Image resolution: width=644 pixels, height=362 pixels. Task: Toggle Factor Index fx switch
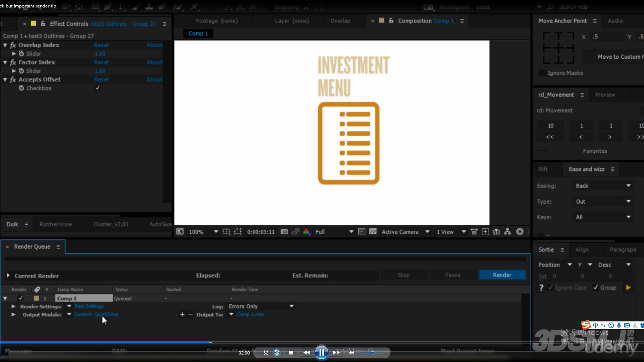[13, 62]
